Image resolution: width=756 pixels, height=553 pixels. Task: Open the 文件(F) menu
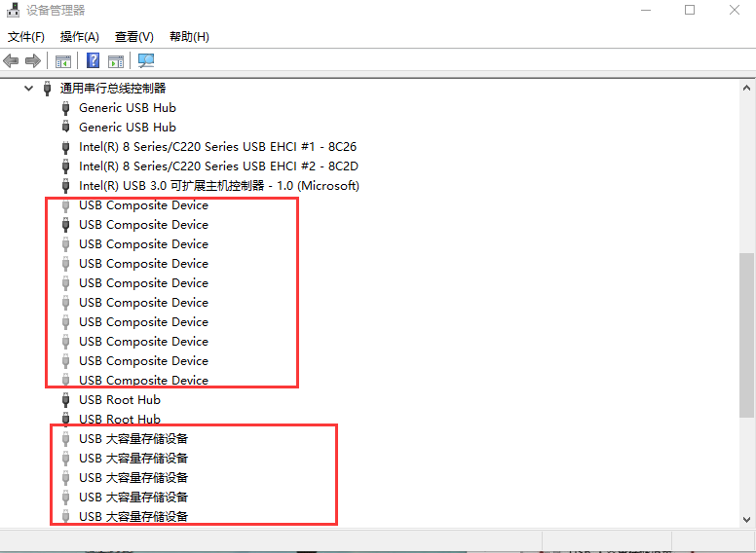(26, 37)
